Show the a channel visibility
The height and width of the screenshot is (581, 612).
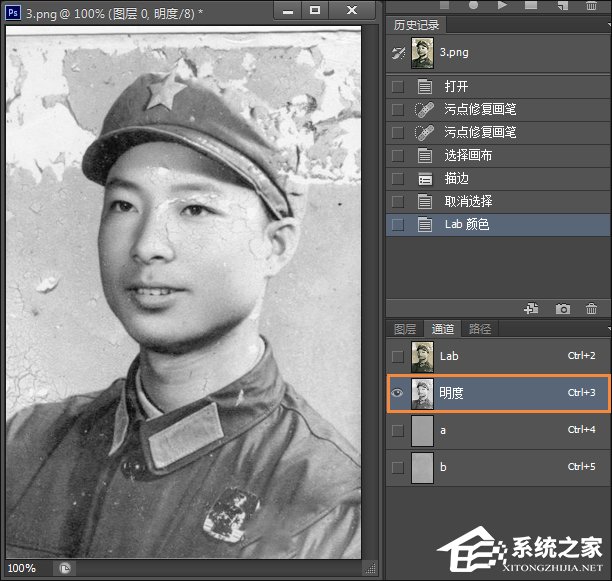point(398,430)
